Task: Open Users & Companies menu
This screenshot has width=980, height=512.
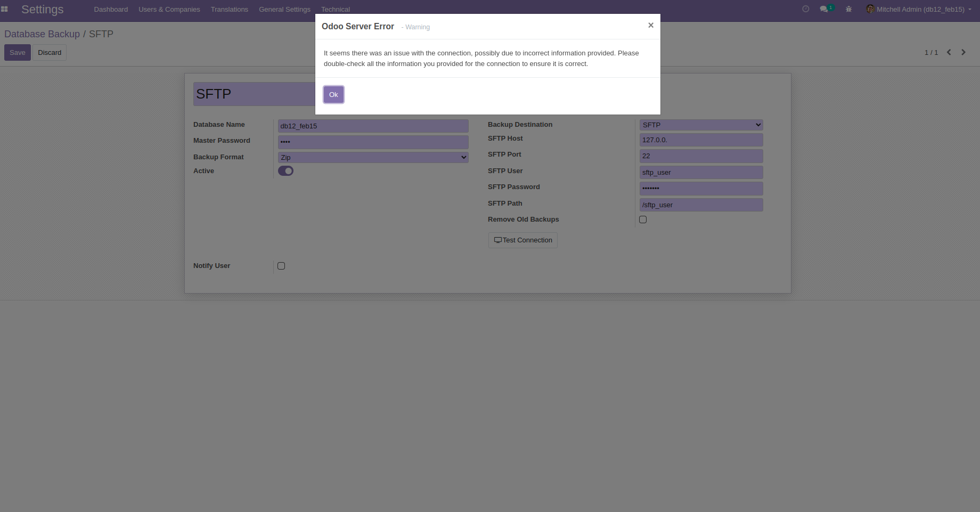Action: point(169,10)
